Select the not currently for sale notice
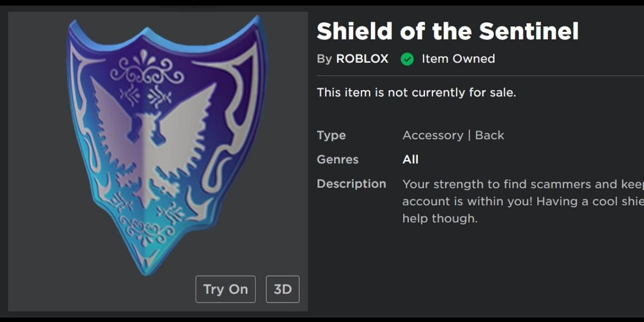This screenshot has height=322, width=644. point(416,92)
